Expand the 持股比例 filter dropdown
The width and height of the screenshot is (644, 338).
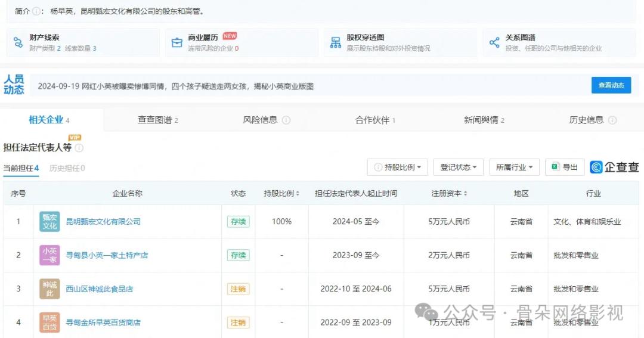pos(398,168)
